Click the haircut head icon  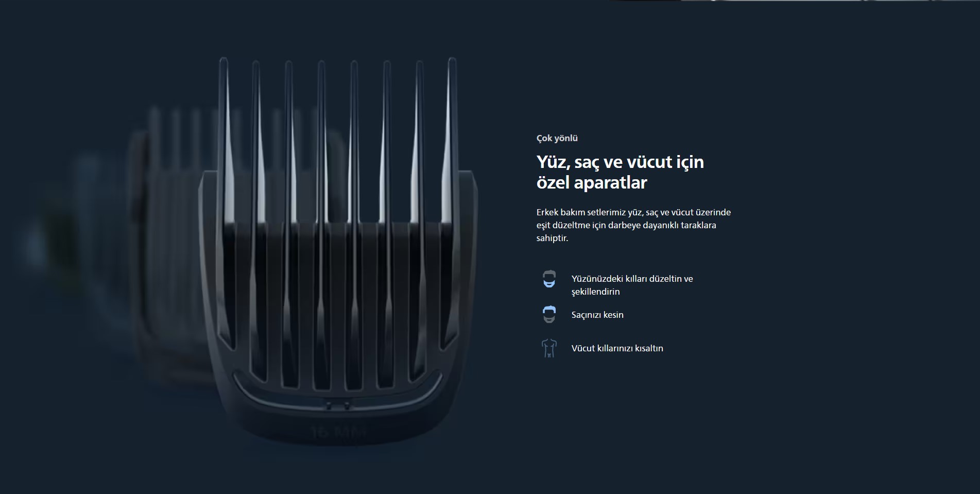pyautogui.click(x=549, y=314)
